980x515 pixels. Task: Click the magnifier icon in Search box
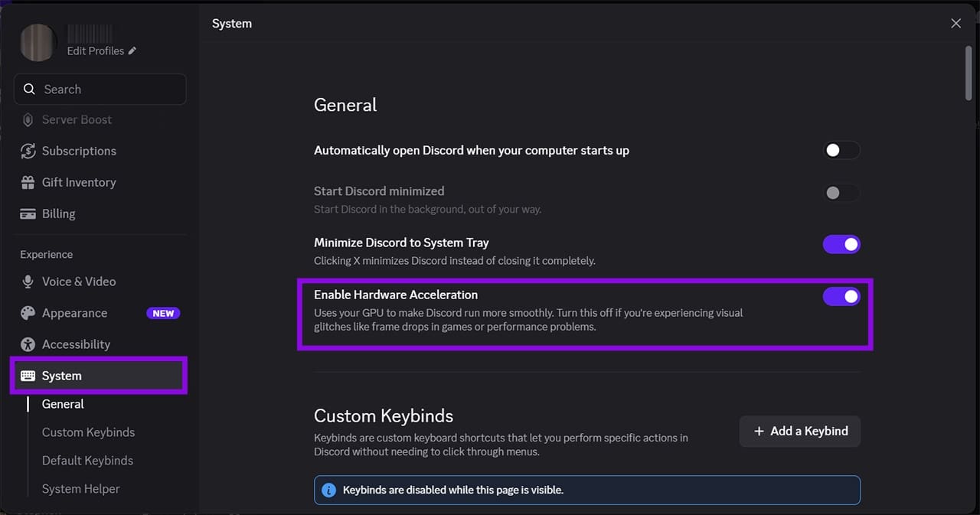pos(29,89)
